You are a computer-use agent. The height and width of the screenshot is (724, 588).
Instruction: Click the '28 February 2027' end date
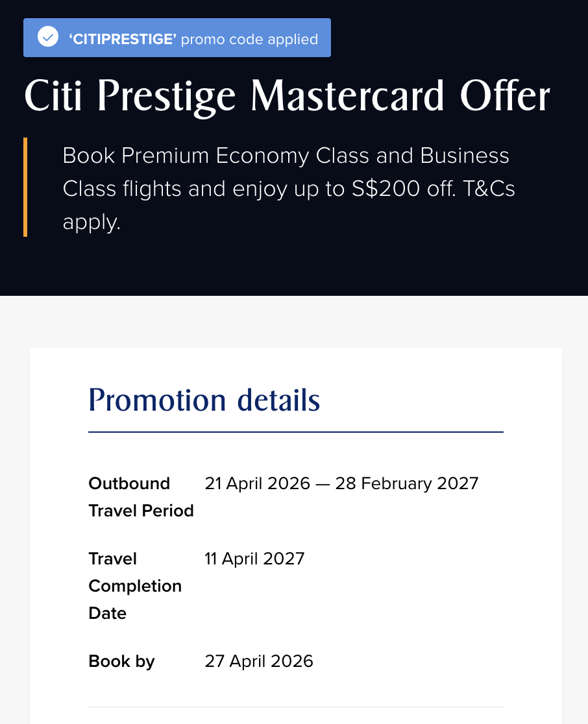pos(407,483)
